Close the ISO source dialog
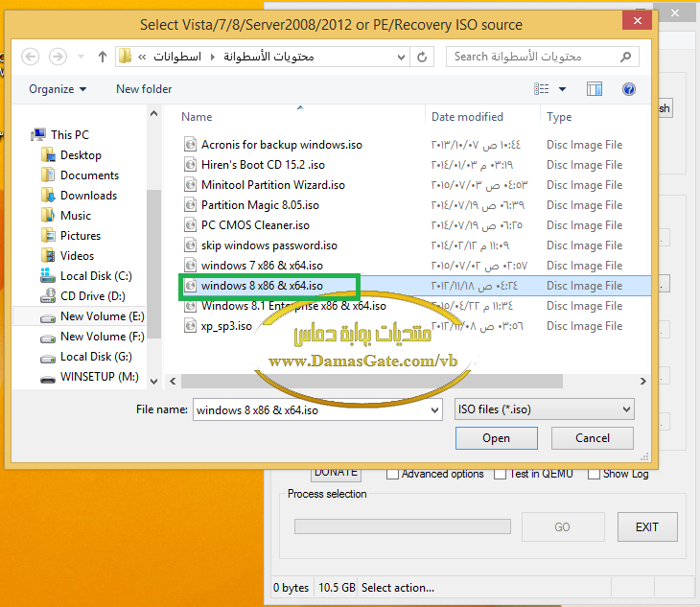This screenshot has width=700, height=607. click(637, 20)
